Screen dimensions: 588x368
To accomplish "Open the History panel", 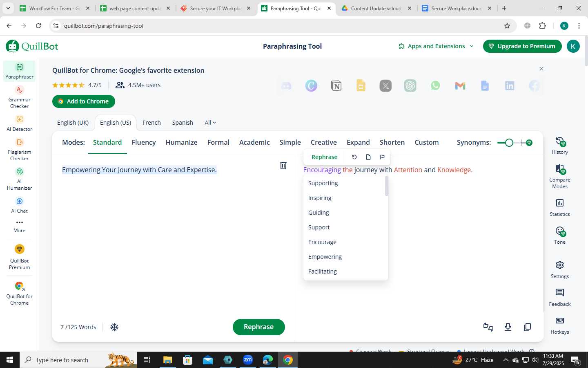I will (x=560, y=146).
